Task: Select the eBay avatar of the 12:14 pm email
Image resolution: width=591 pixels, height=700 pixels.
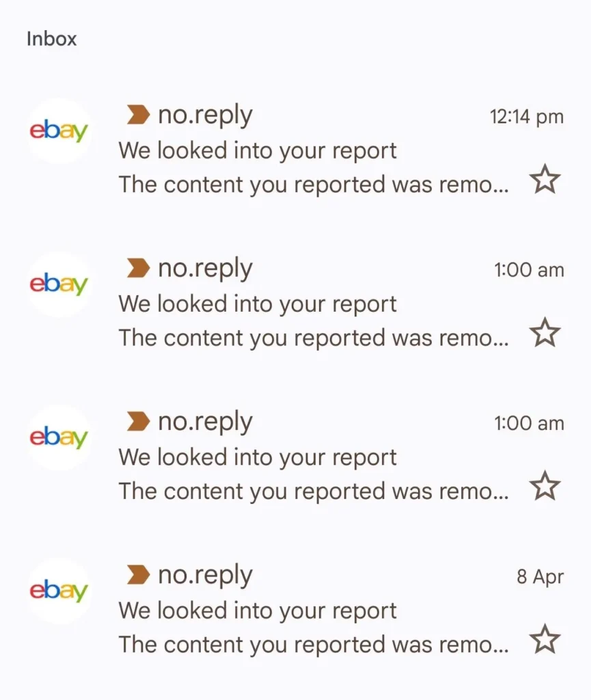Action: point(59,131)
